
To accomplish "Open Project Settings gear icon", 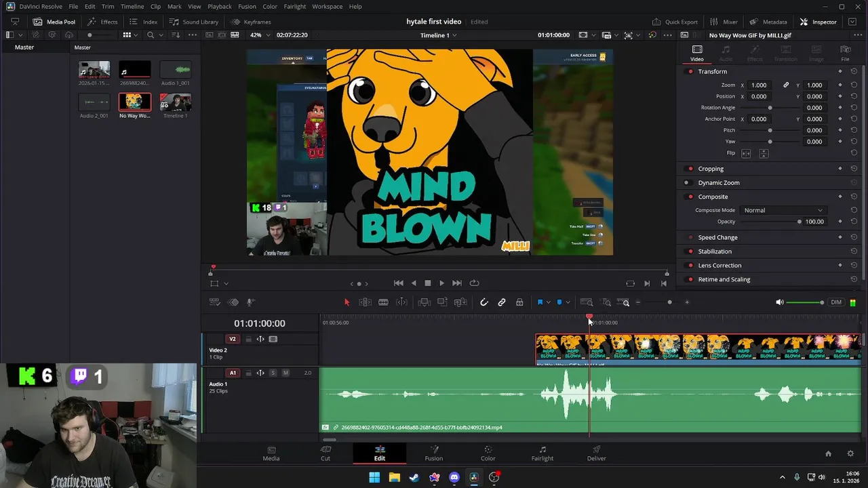I will click(x=850, y=453).
